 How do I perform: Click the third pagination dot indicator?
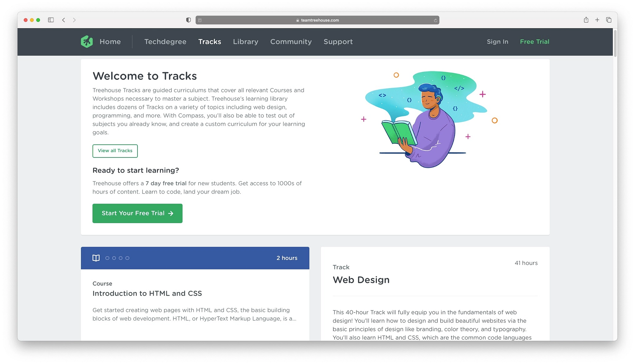point(121,258)
